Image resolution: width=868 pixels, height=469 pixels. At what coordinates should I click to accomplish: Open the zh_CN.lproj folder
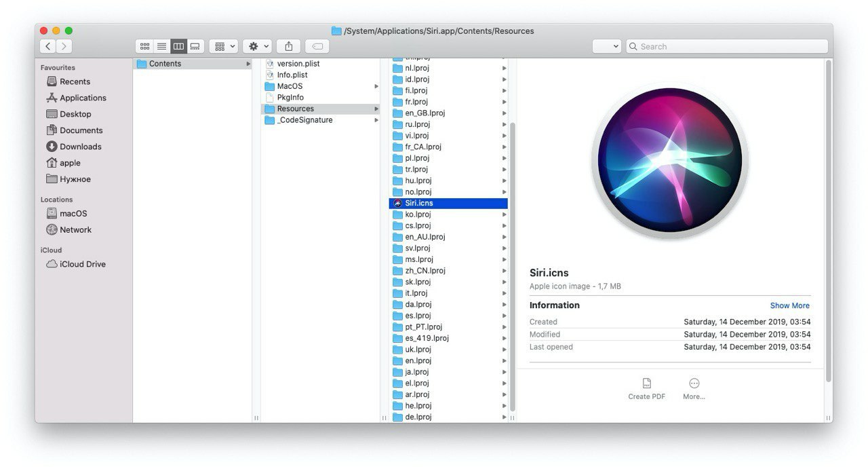click(x=448, y=270)
